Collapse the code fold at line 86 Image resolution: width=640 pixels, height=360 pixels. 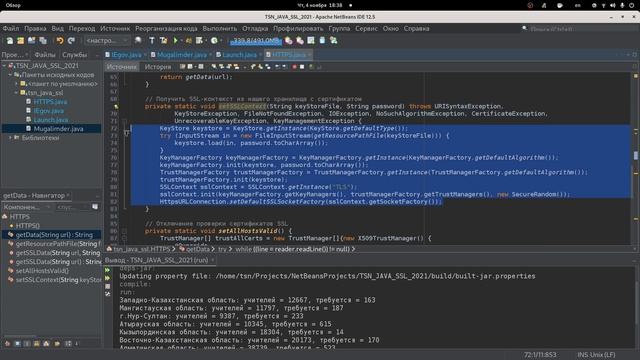(124, 231)
